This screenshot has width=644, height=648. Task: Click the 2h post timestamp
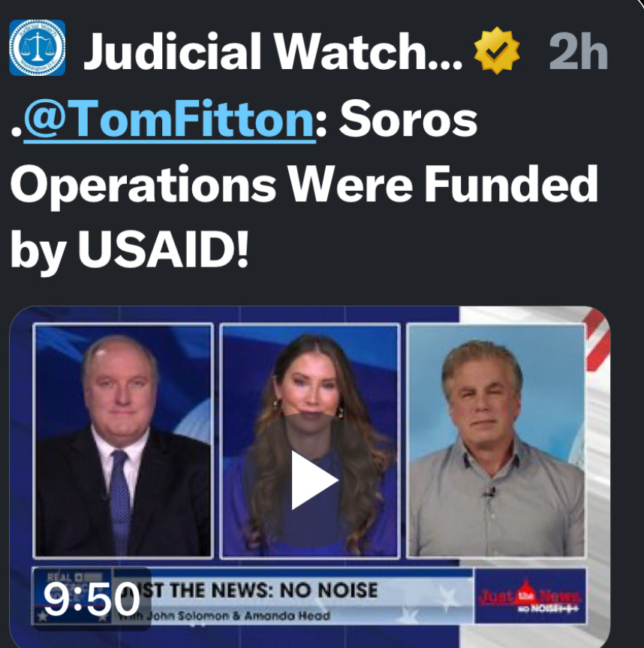pyautogui.click(x=578, y=51)
